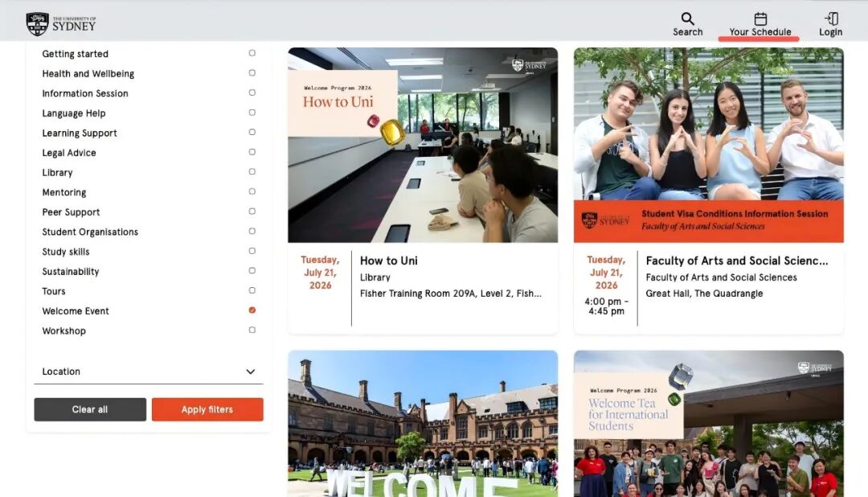This screenshot has width=868, height=497.
Task: Enable the Health and Wellbeing filter checkbox
Action: (252, 73)
